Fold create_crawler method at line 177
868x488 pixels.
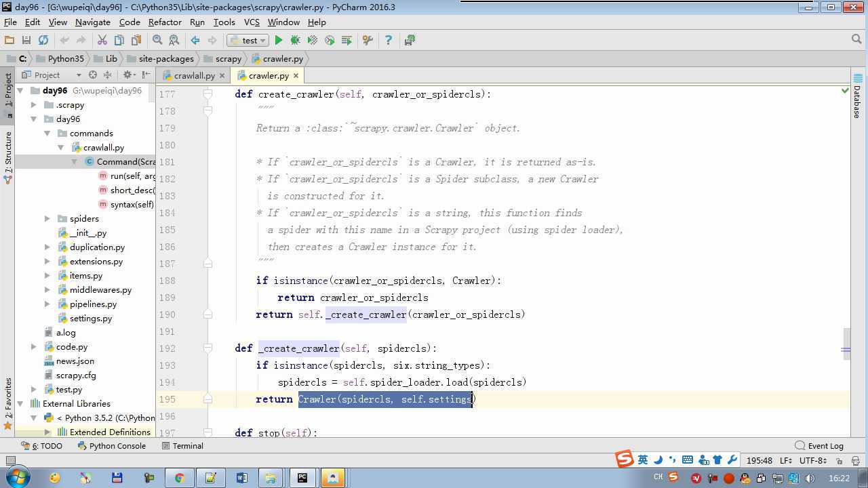pyautogui.click(x=208, y=94)
